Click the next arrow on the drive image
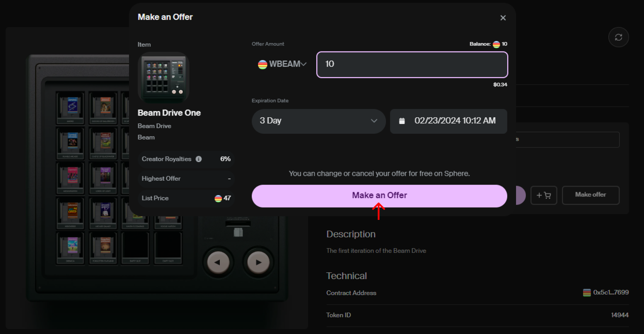 pos(258,262)
